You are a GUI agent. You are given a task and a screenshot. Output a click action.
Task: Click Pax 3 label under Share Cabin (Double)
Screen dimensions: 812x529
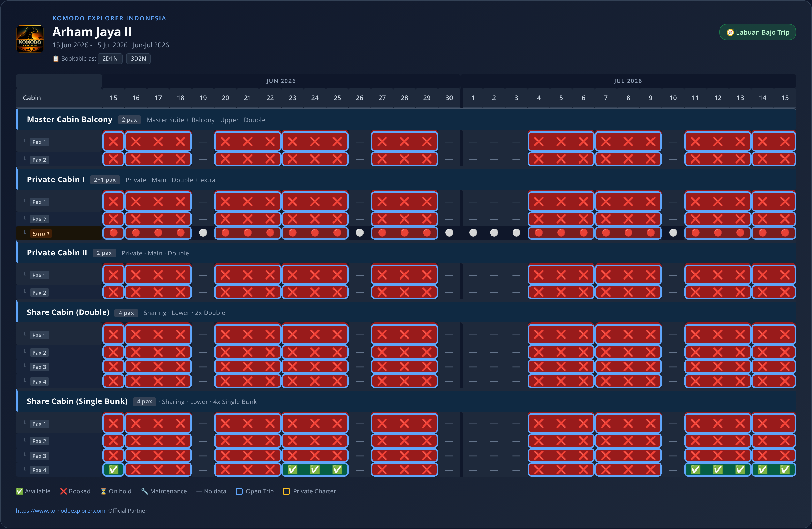click(39, 367)
